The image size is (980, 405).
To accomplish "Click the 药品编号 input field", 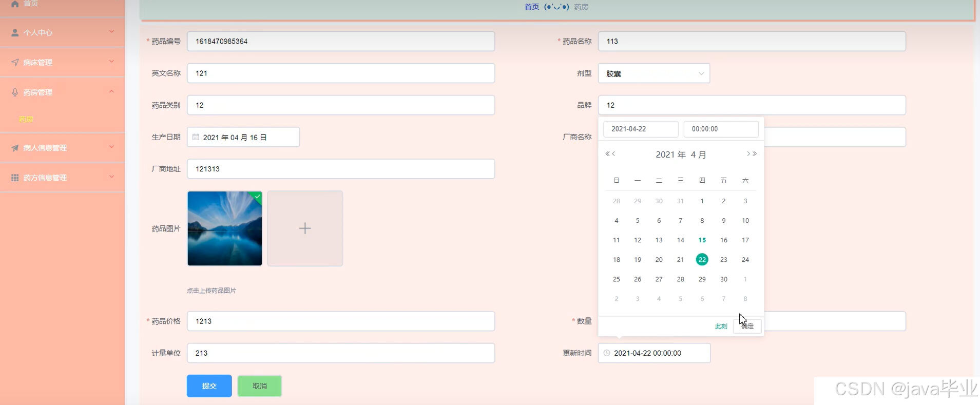I will pyautogui.click(x=341, y=42).
